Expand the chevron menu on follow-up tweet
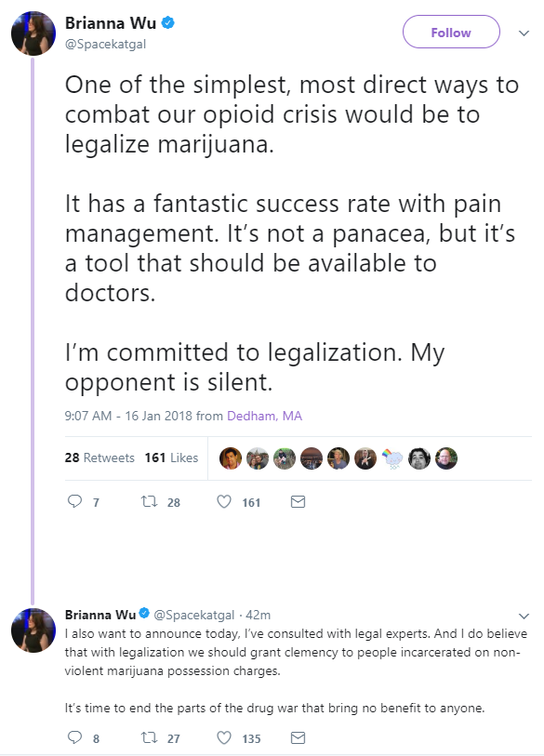544x756 pixels. coord(524,617)
